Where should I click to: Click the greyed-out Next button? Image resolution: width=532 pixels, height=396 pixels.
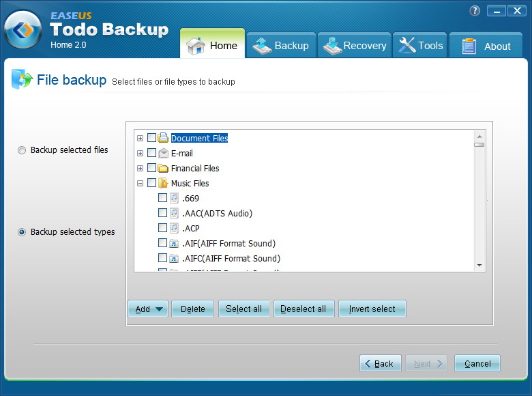tap(426, 363)
